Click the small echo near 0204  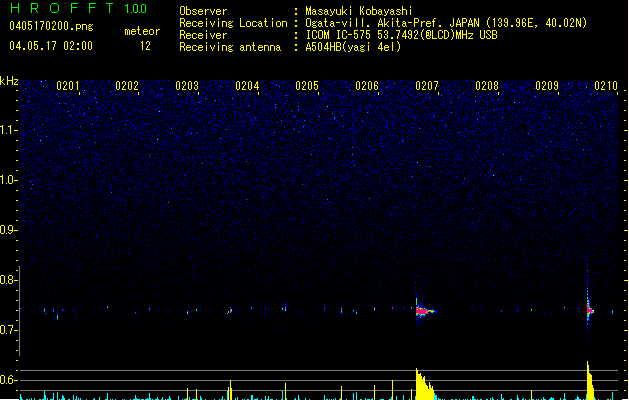click(230, 311)
